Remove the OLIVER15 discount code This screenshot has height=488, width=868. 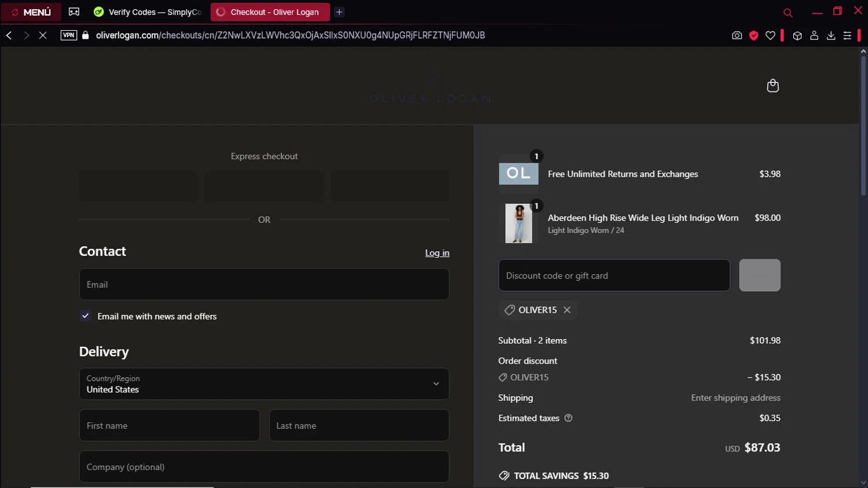[x=567, y=310]
